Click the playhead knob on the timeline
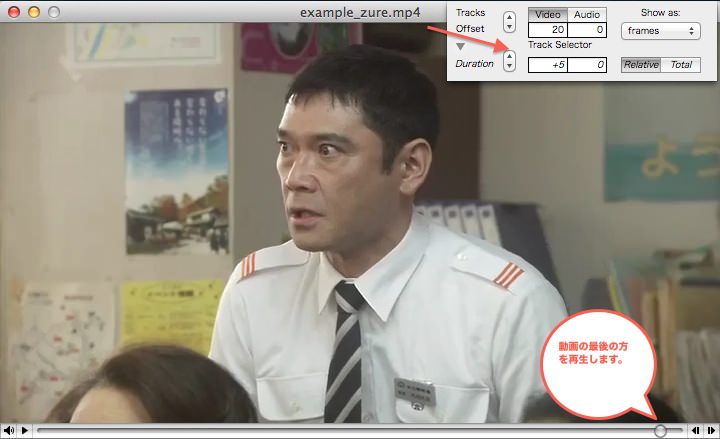720x439 pixels. coord(660,431)
